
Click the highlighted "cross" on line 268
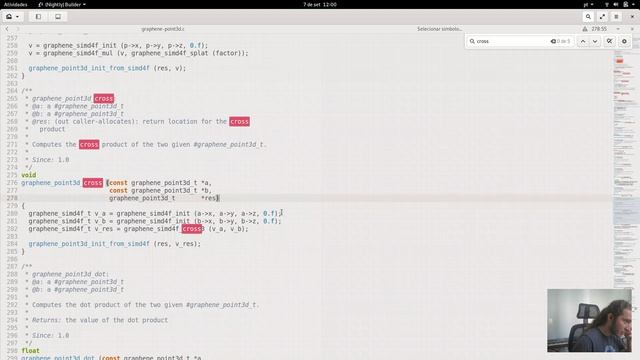click(239, 121)
